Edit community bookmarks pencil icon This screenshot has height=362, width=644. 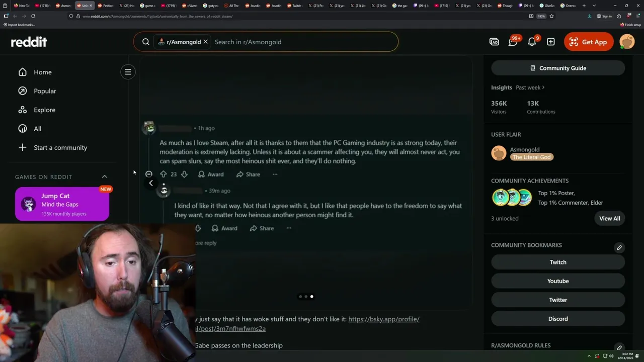point(619,247)
